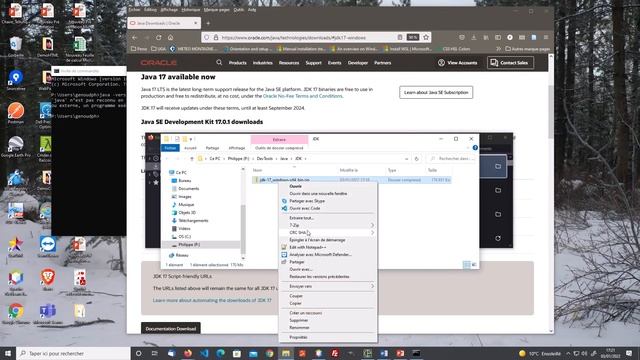Select 'Ce PC' in the navigation tree
The image size is (640, 360).
181,173
